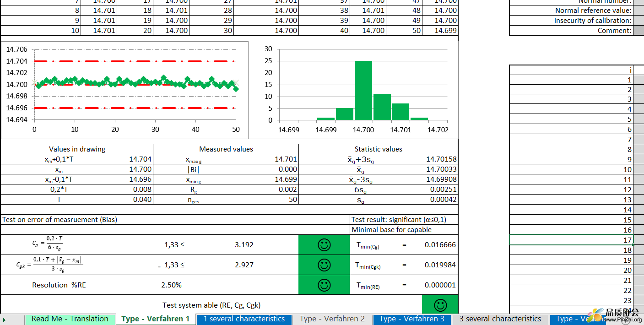This screenshot has width=644, height=325.
Task: Click the sg value 0.00042
Action: click(x=444, y=200)
